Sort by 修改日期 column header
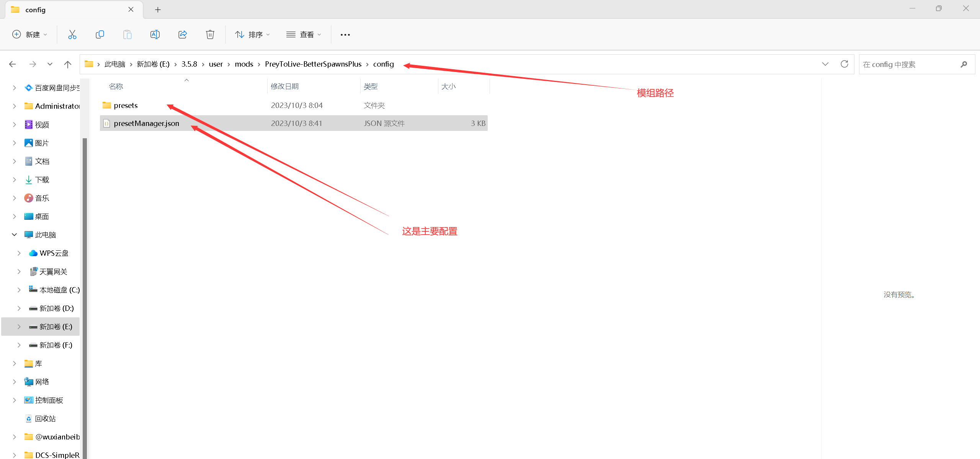This screenshot has width=980, height=459. (x=285, y=87)
